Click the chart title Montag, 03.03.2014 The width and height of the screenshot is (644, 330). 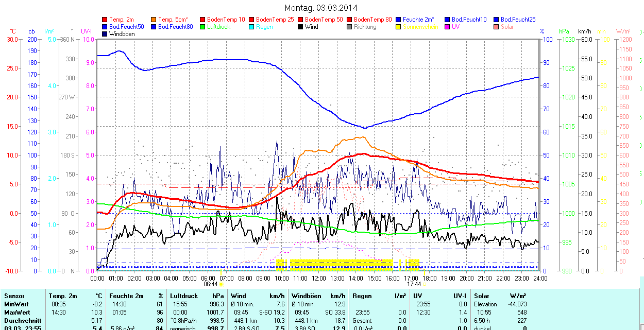321,8
